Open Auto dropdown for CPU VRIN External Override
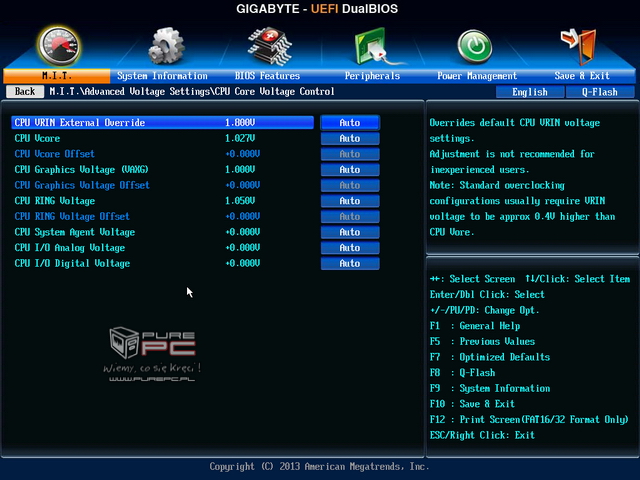640x480 pixels. (350, 122)
